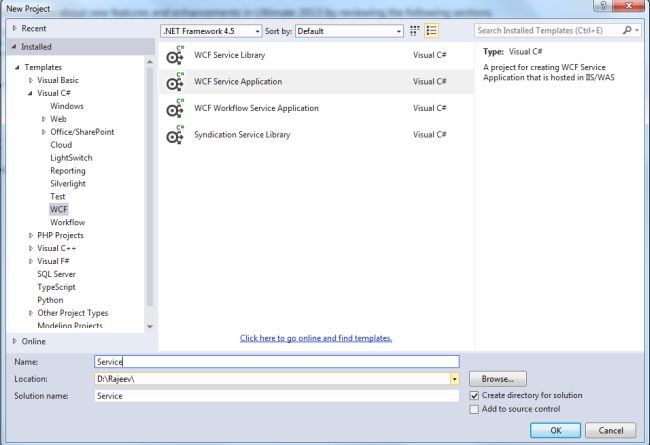
Task: Select the LightSwitch template category
Action: tap(71, 158)
